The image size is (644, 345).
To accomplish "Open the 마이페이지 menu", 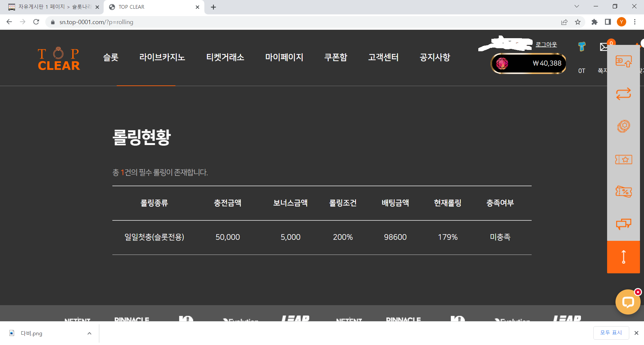I will (x=284, y=57).
